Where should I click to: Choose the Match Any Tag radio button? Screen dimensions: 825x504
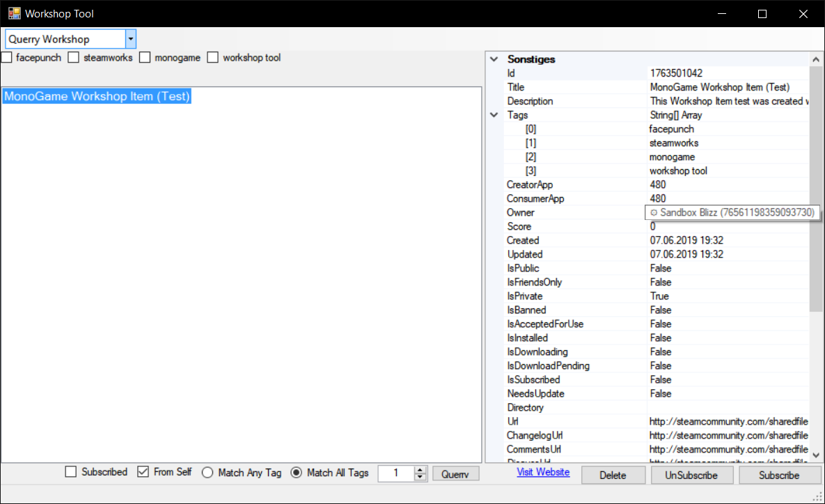pyautogui.click(x=207, y=473)
